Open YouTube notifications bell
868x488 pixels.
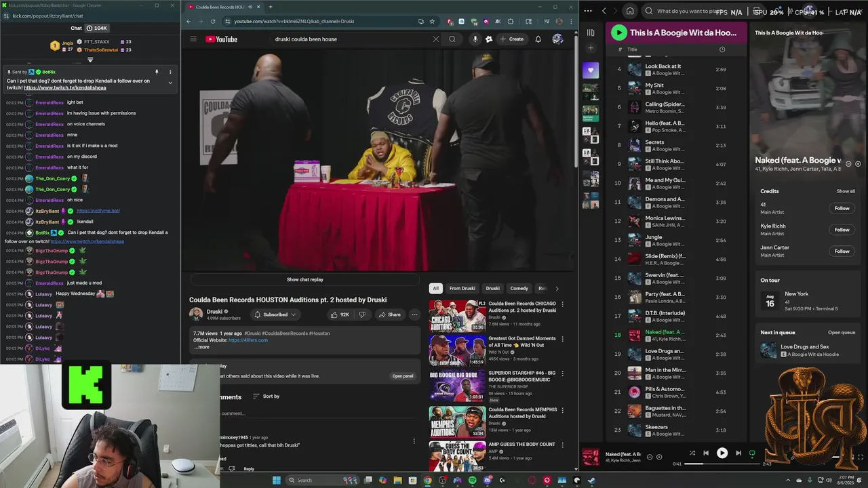(538, 39)
